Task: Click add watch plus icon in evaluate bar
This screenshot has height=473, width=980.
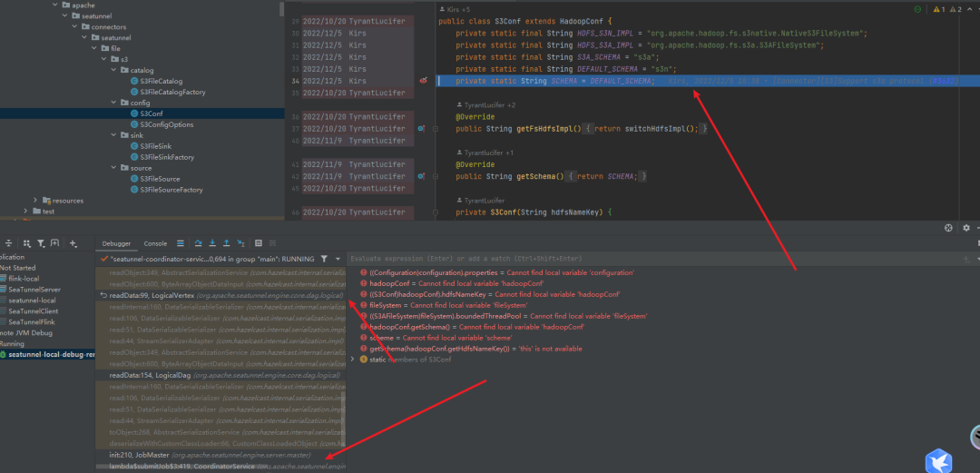Action: (965, 259)
